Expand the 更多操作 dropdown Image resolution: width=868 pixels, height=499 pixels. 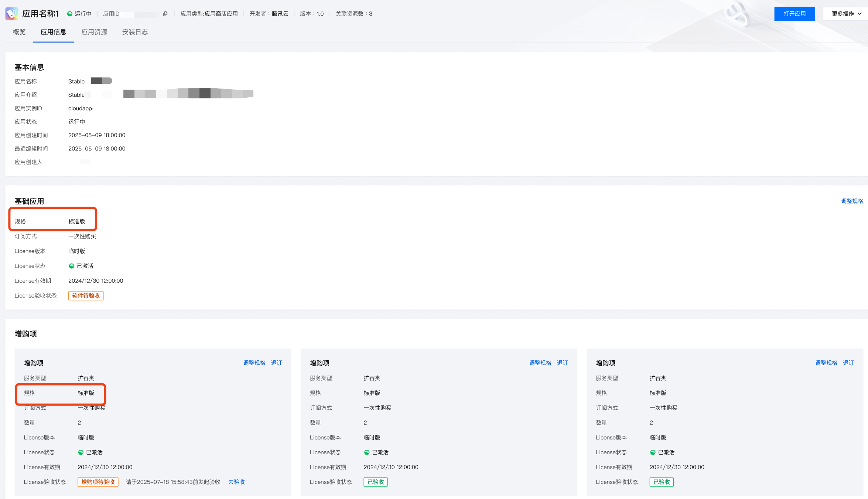coord(846,14)
